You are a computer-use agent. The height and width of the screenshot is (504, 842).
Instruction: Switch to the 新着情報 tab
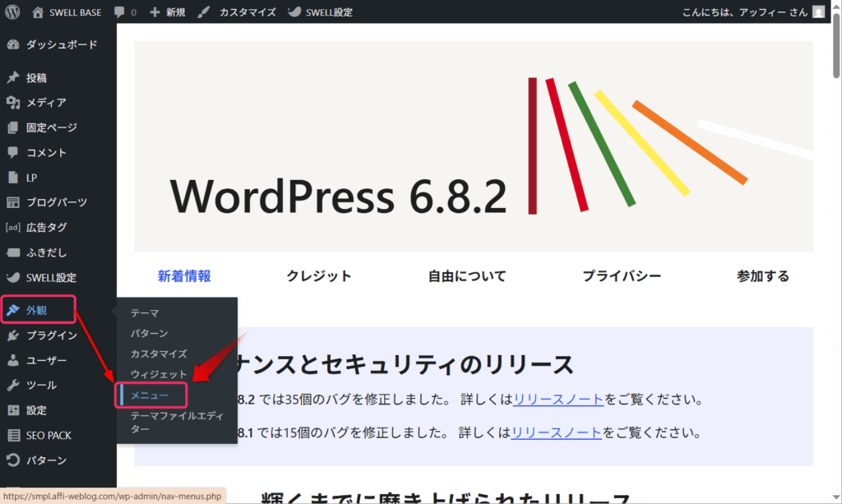coord(184,276)
